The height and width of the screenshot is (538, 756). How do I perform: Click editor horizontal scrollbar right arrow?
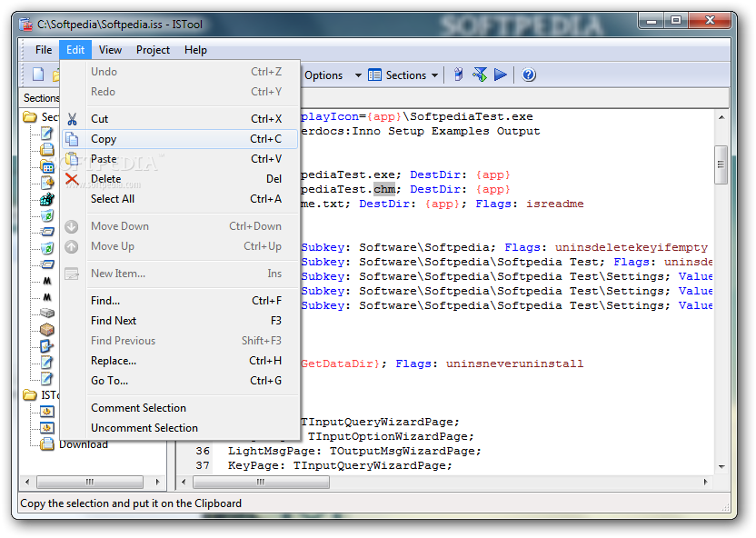706,482
